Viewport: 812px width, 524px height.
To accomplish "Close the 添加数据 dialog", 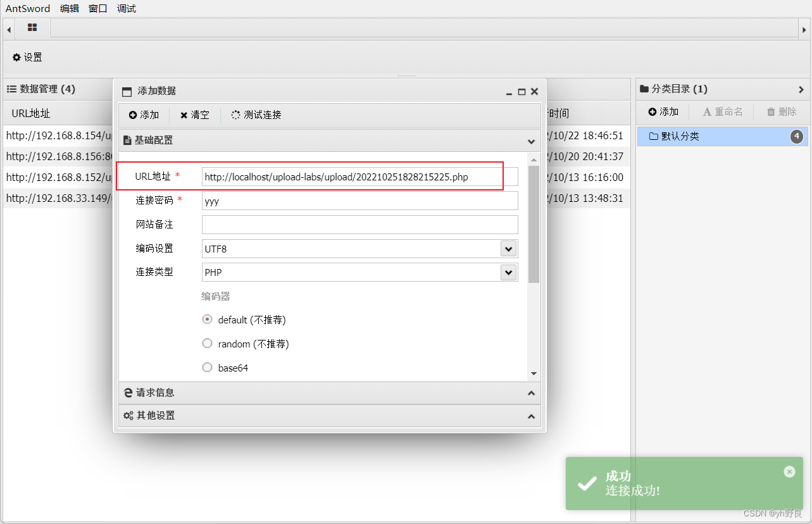I will 534,92.
